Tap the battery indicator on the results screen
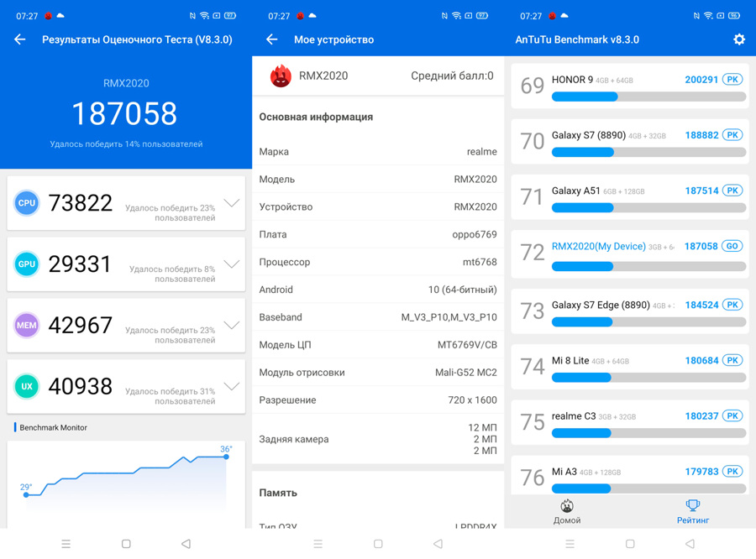 230,16
